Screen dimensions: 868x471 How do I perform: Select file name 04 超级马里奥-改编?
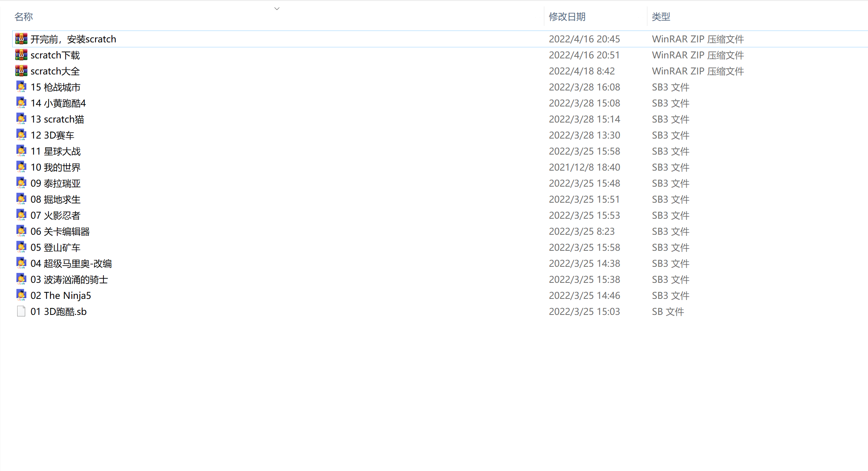[x=71, y=263]
